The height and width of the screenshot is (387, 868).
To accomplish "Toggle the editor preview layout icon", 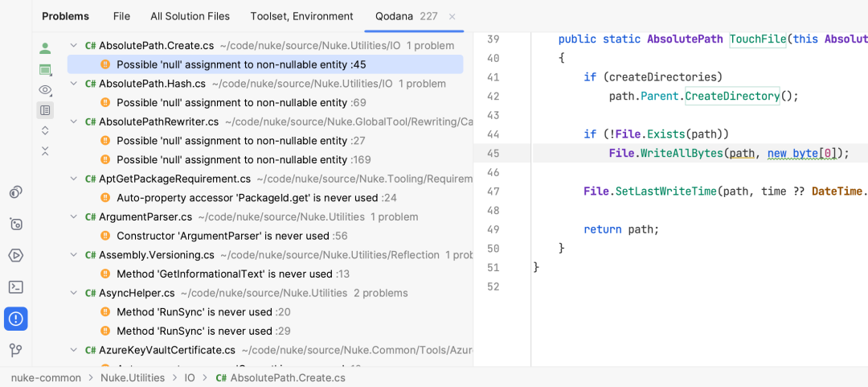I will pos(45,109).
